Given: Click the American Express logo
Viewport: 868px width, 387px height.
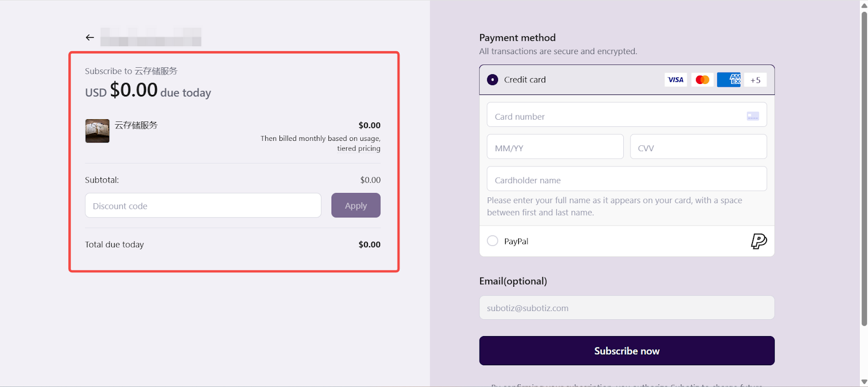Looking at the screenshot, I should click(729, 80).
